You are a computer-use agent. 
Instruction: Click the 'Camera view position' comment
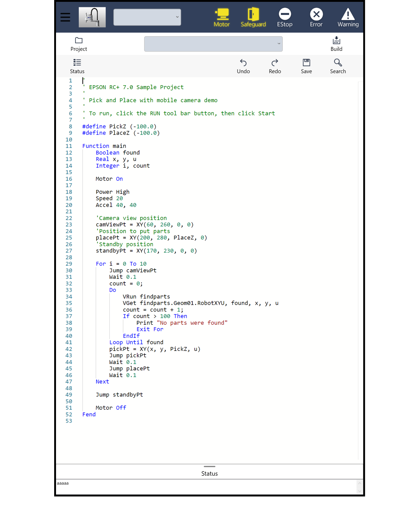coord(131,218)
